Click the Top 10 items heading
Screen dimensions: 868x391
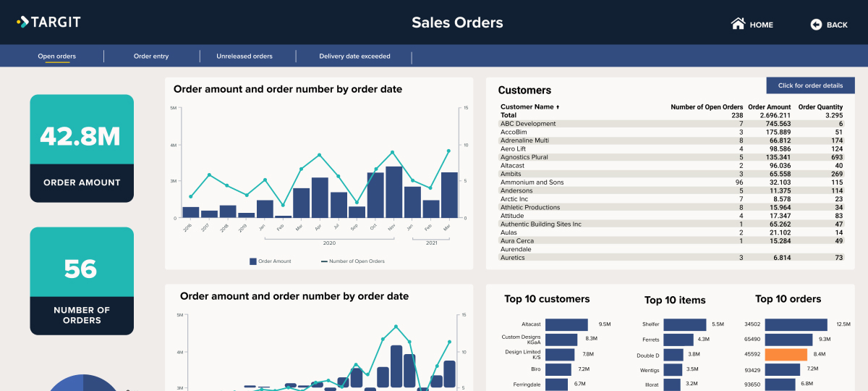click(675, 300)
